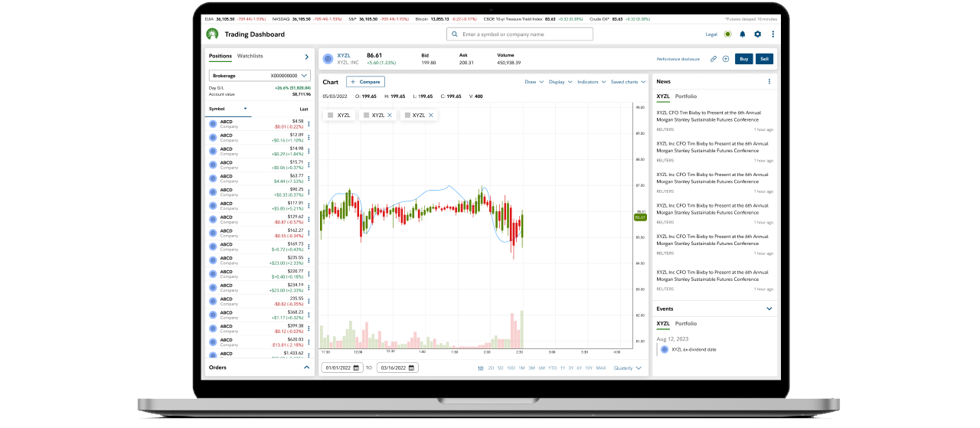Click the notifications bell icon
980x428 pixels.
pyautogui.click(x=742, y=34)
